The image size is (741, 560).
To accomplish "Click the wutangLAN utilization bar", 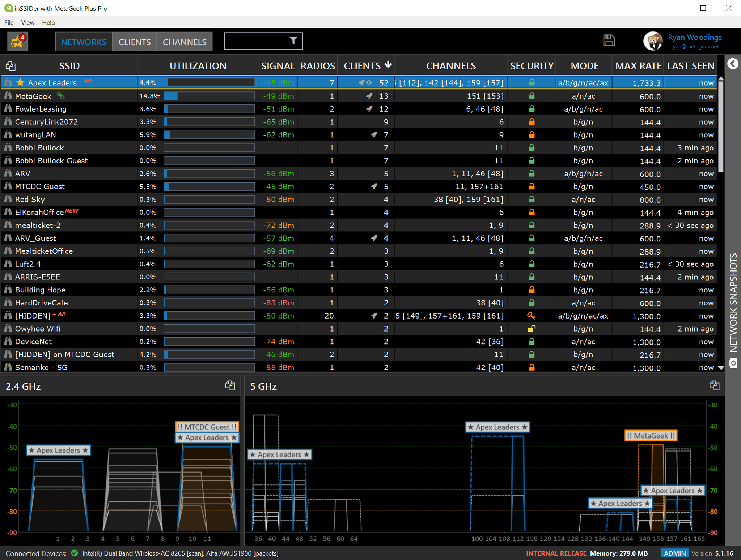I will (209, 135).
